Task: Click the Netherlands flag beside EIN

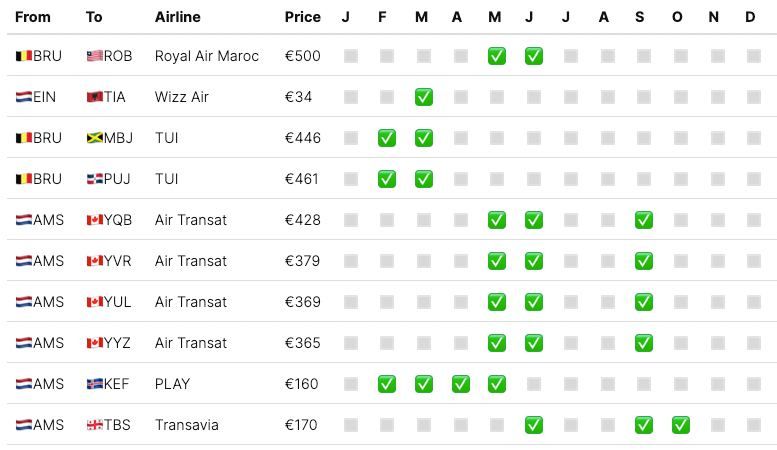Action: pyautogui.click(x=24, y=97)
